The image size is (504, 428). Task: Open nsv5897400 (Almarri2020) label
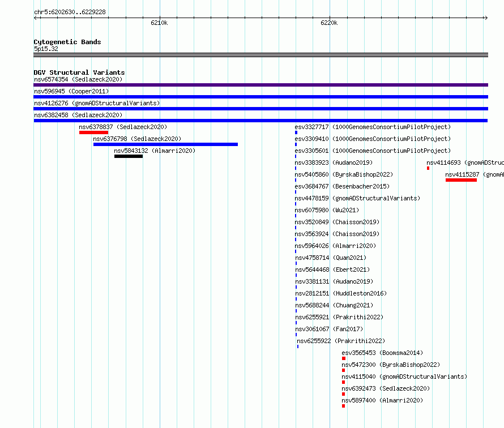382,400
